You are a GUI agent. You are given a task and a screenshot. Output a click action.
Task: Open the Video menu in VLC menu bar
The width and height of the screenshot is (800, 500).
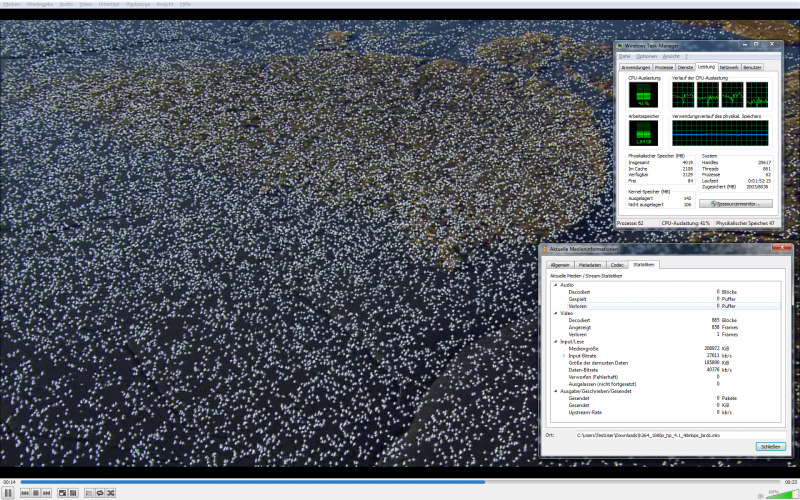tap(86, 4)
